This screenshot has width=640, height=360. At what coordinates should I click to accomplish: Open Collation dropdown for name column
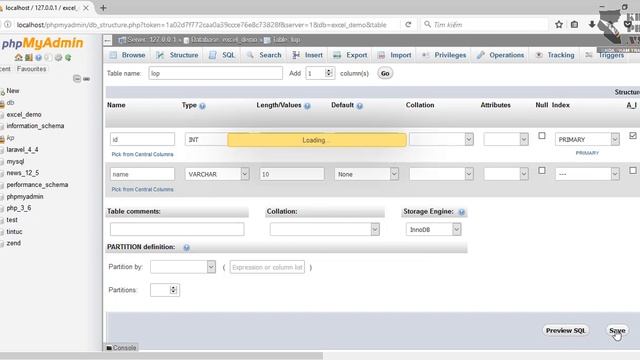(x=441, y=174)
